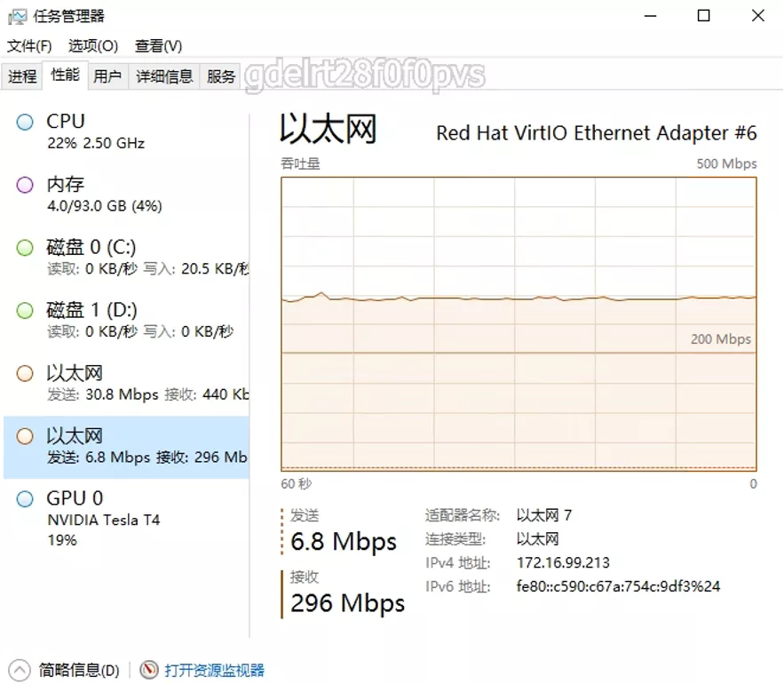
Task: Open the 选项(O) menu
Action: [x=93, y=46]
